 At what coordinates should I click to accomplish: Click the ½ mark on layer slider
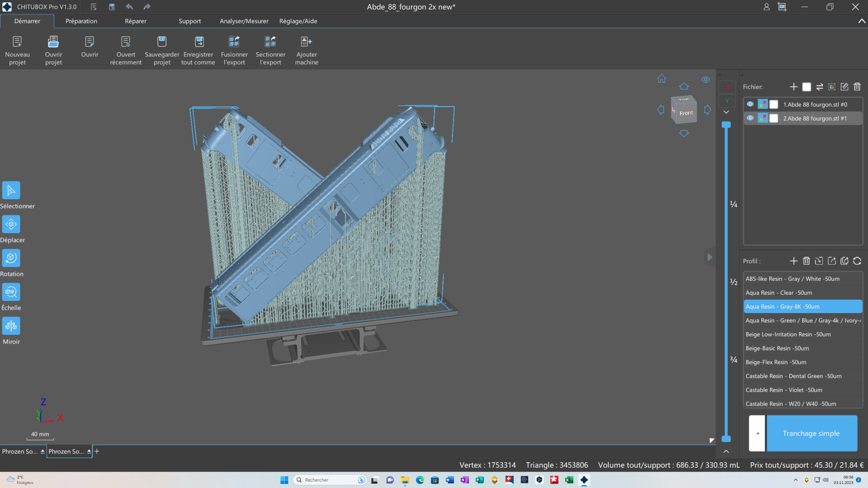733,282
